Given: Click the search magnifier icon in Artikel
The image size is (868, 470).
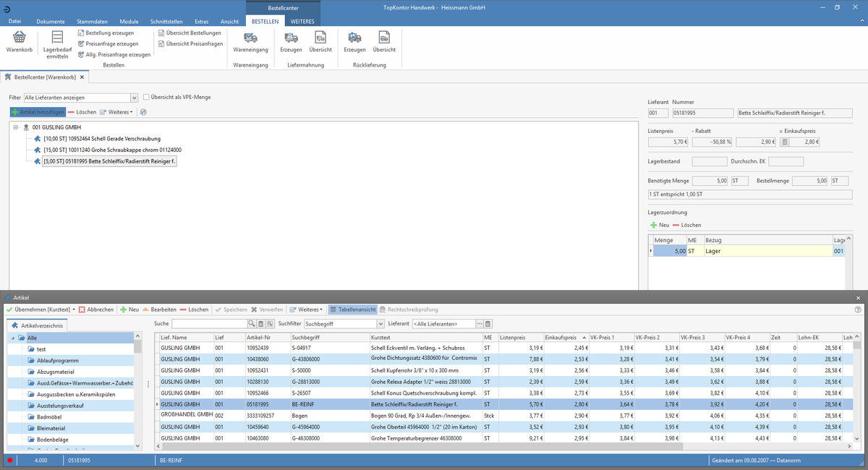Looking at the screenshot, I should click(x=252, y=324).
